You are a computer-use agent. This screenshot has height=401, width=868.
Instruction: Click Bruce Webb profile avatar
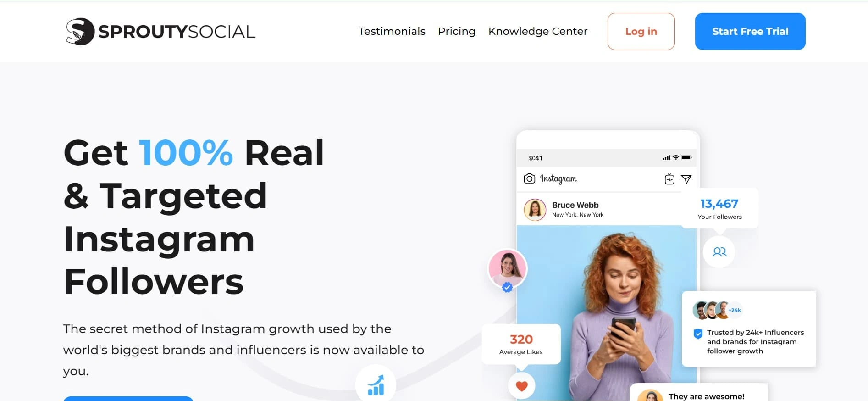535,210
